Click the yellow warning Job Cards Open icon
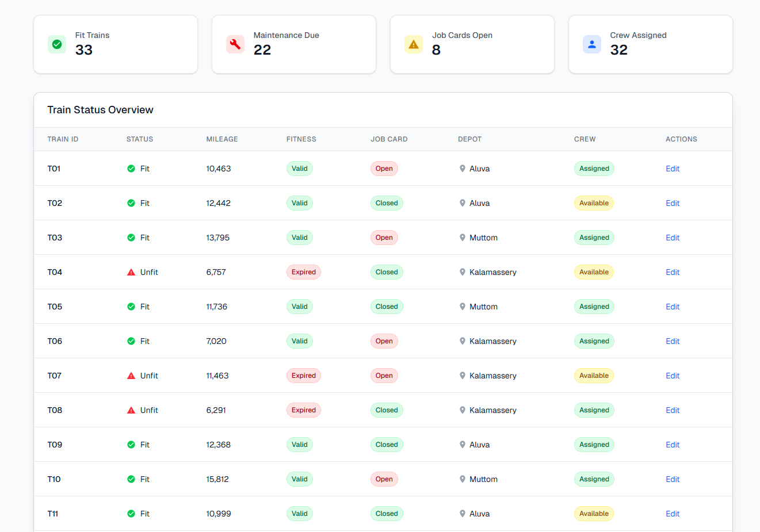 pos(414,44)
